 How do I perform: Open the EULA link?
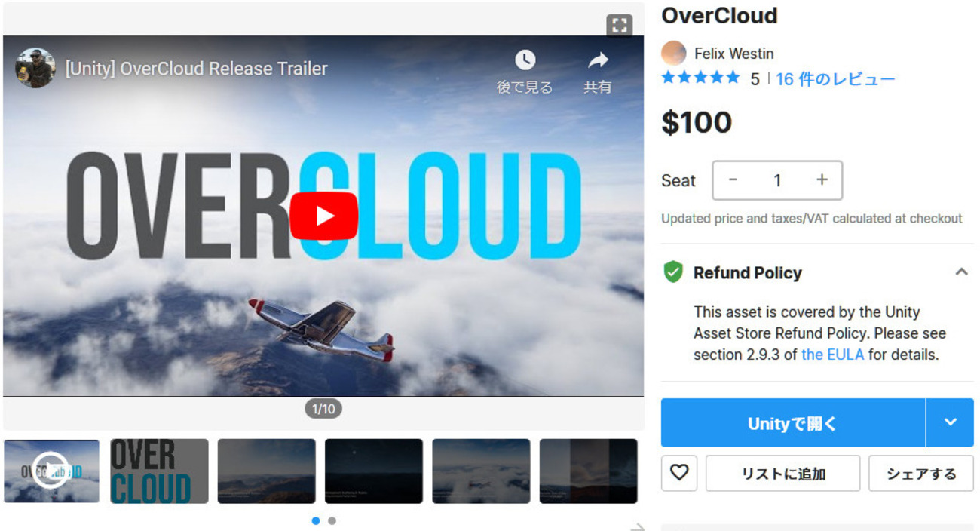[x=832, y=354]
